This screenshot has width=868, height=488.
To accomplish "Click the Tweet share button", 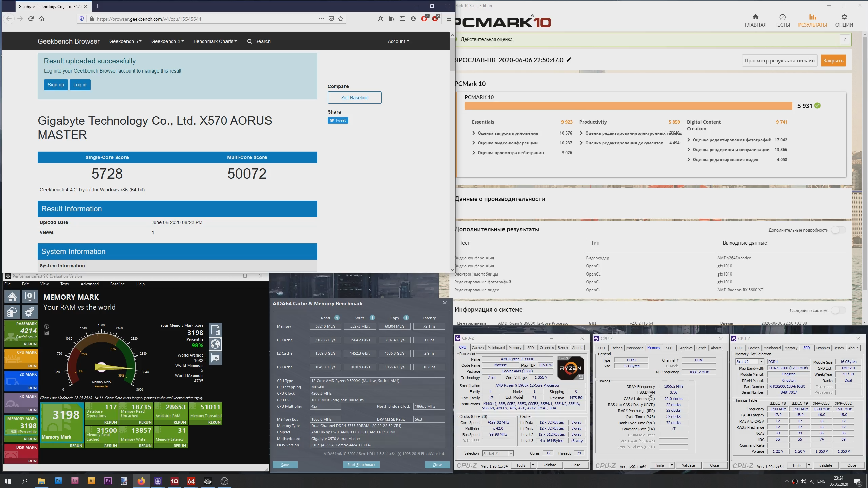I will [338, 120].
